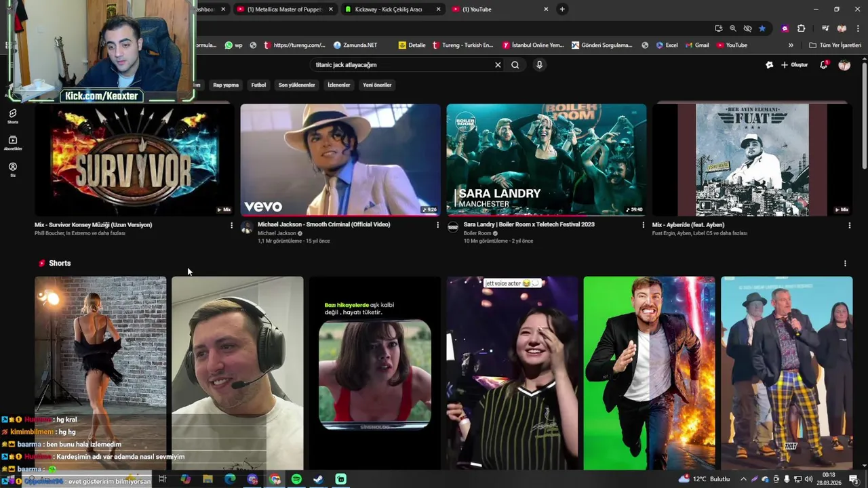Open File Explorer from taskbar

point(208,479)
